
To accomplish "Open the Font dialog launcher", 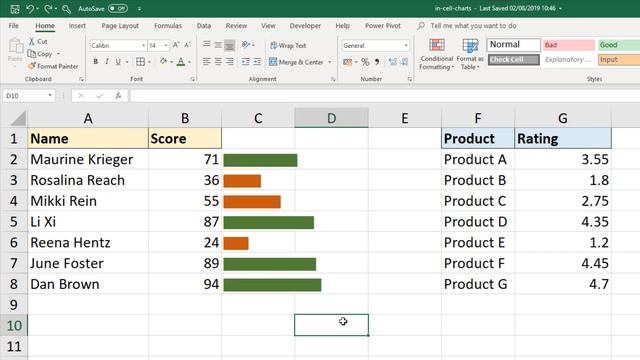I will click(193, 79).
